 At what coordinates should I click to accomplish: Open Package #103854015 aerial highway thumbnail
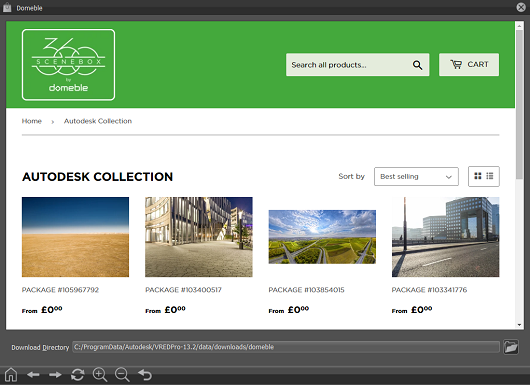click(322, 237)
